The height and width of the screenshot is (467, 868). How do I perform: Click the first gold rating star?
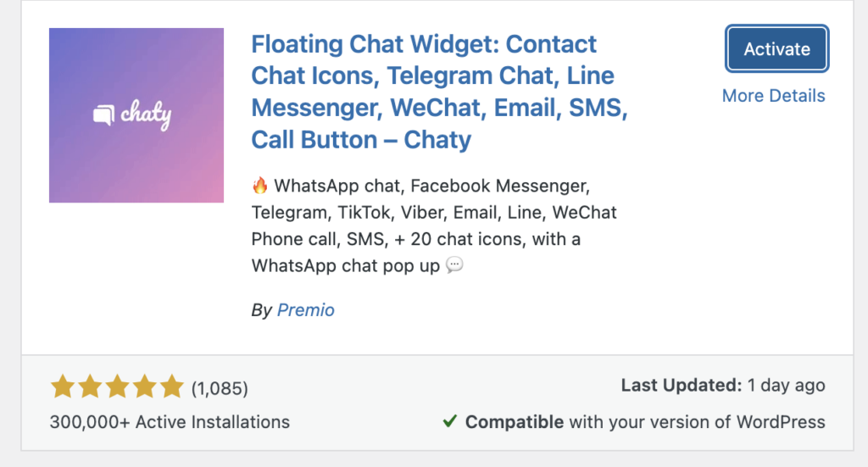(63, 386)
